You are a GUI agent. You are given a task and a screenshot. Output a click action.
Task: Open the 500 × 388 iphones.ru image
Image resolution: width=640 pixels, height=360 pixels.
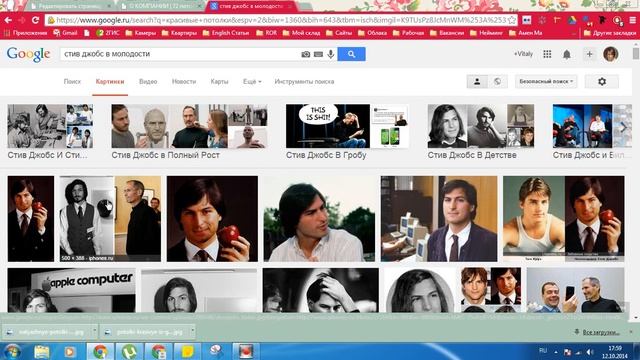(x=110, y=219)
